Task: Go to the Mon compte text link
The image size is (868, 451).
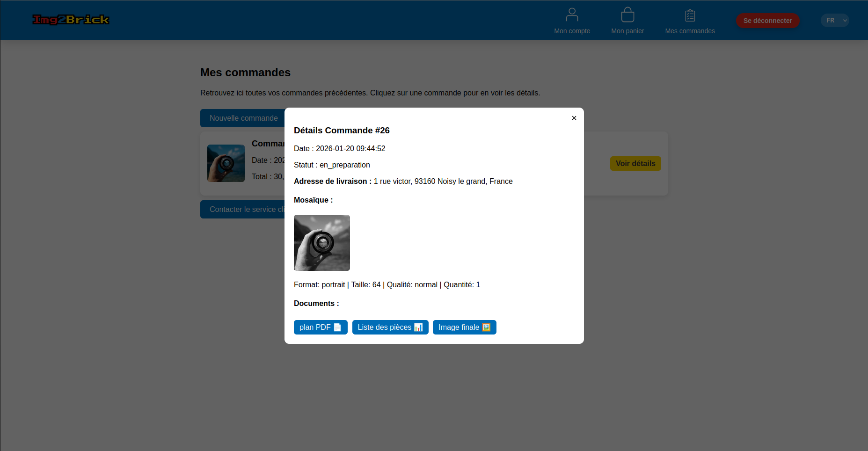Action: click(572, 31)
